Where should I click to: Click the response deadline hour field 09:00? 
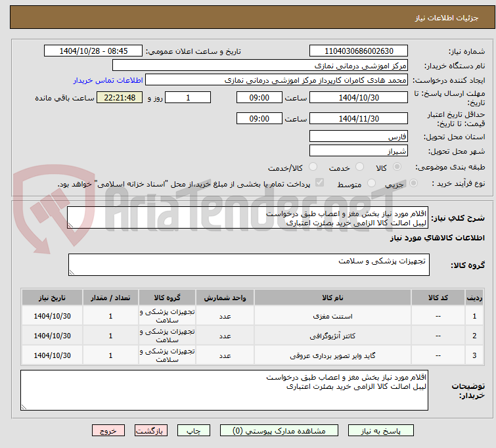click(x=259, y=97)
